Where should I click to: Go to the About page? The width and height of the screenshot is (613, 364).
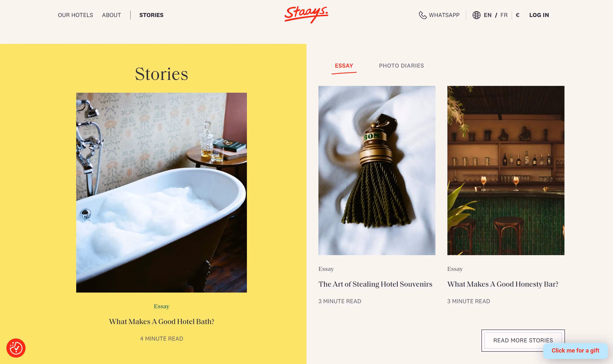(x=112, y=15)
